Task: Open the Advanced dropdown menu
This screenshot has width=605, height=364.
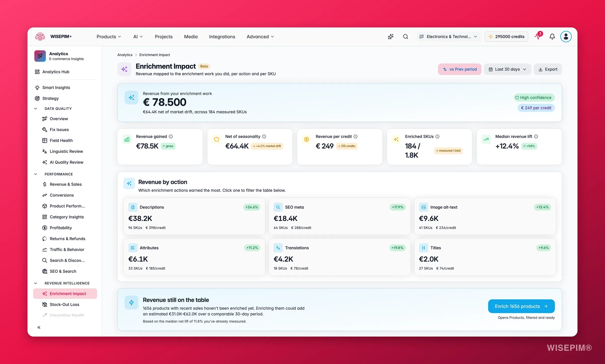Action: pos(260,37)
